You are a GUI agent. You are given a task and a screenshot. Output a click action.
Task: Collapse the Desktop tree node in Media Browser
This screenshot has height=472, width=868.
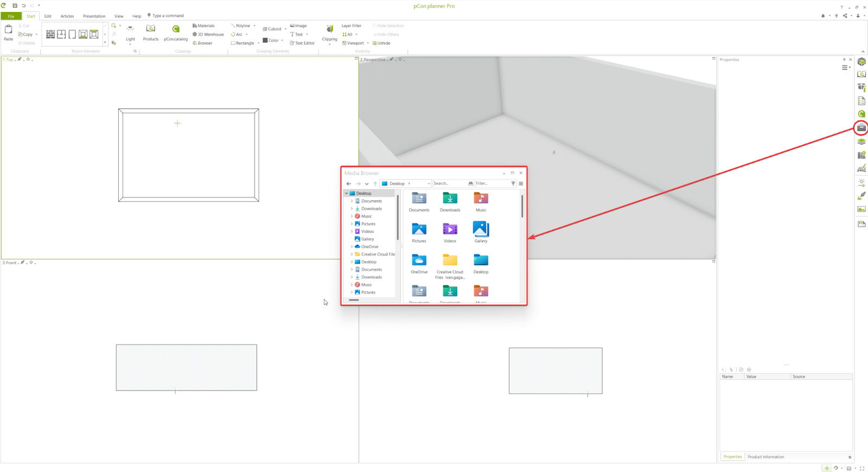click(347, 193)
